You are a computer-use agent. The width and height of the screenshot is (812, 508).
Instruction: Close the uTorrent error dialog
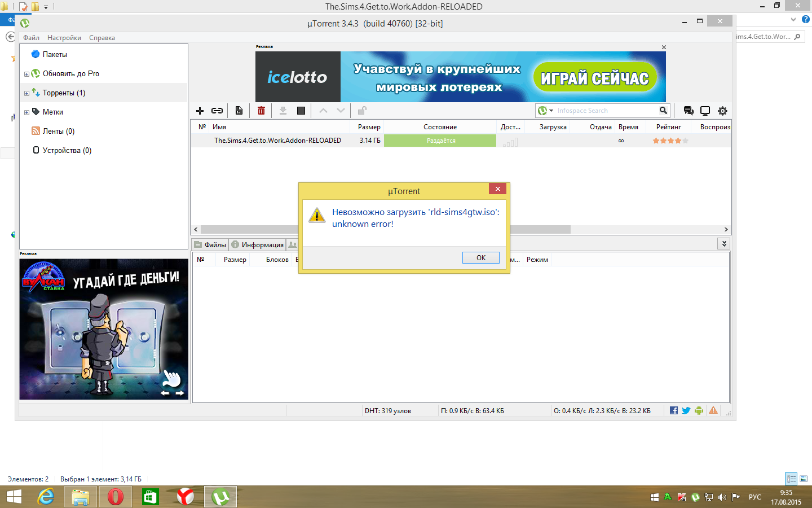pyautogui.click(x=497, y=189)
